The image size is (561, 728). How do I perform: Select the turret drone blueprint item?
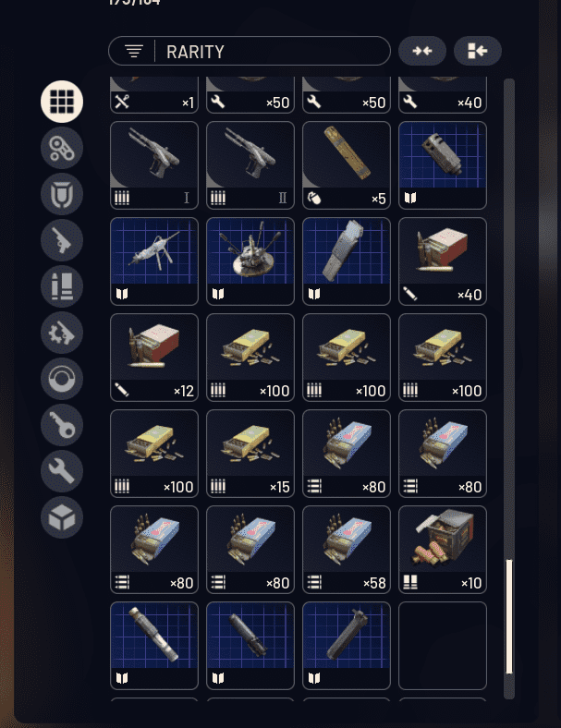tap(250, 261)
